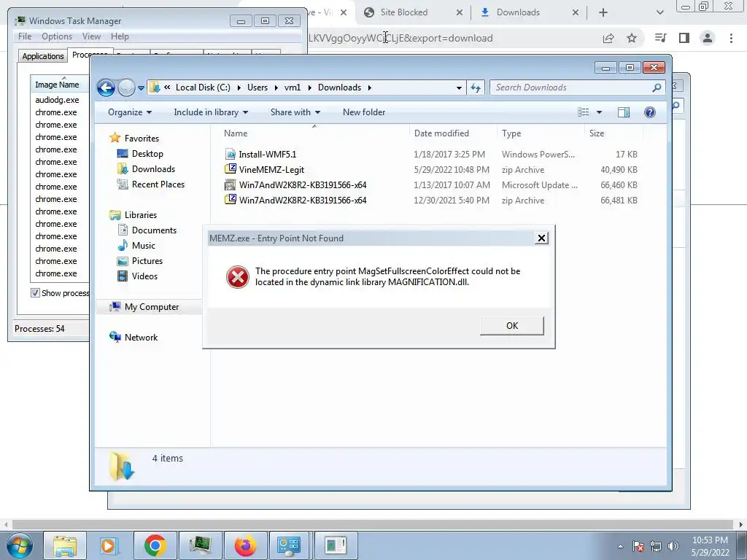Open the Share with dropdown
The image size is (747, 560).
click(295, 112)
